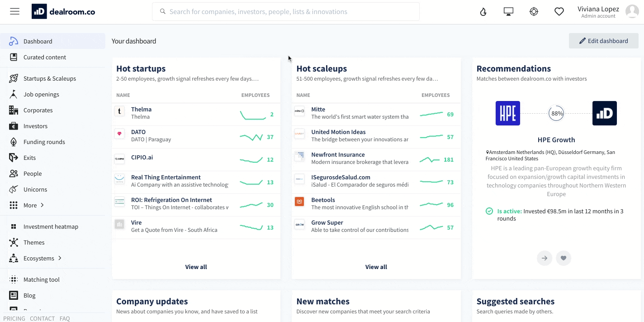
Task: Open the Vire startup row
Action: coord(196,227)
